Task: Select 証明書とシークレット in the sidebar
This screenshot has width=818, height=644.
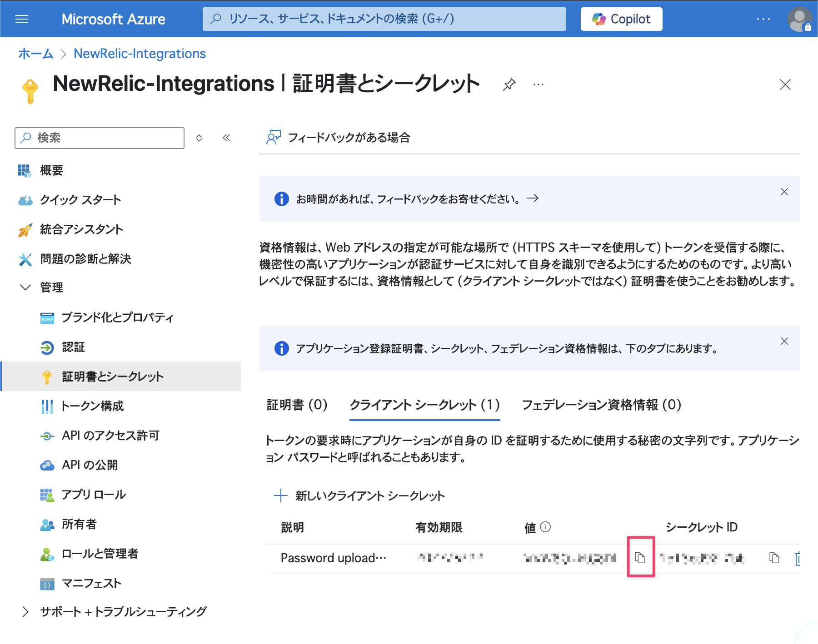Action: click(x=120, y=376)
